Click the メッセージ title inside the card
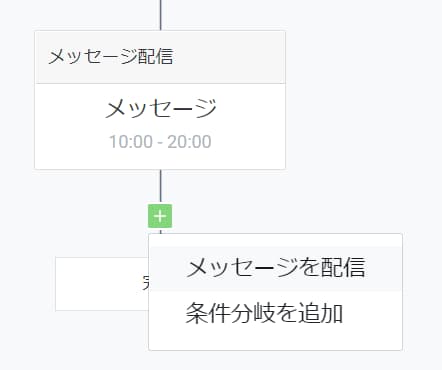This screenshot has width=442, height=370. tap(161, 109)
